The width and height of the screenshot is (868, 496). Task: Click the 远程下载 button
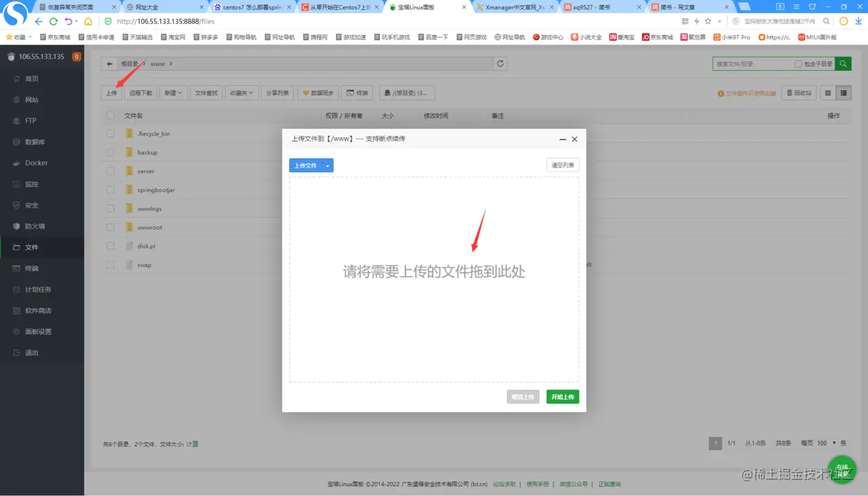pos(141,92)
